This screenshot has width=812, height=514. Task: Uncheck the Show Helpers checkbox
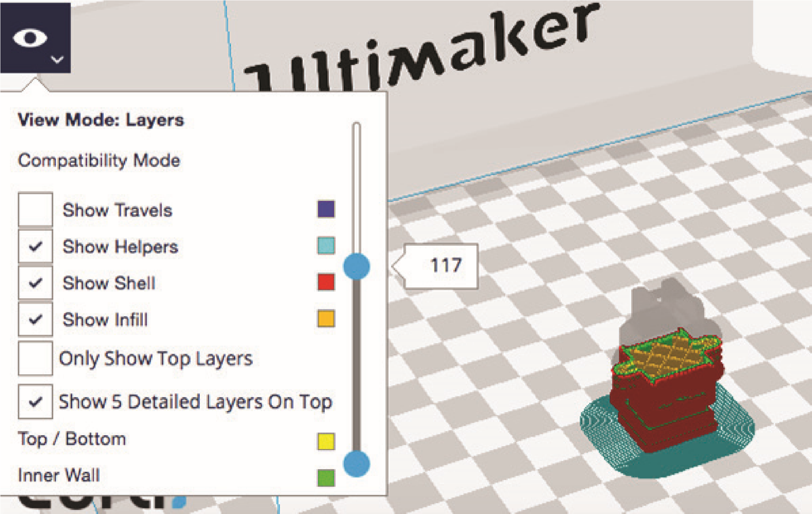click(x=35, y=246)
